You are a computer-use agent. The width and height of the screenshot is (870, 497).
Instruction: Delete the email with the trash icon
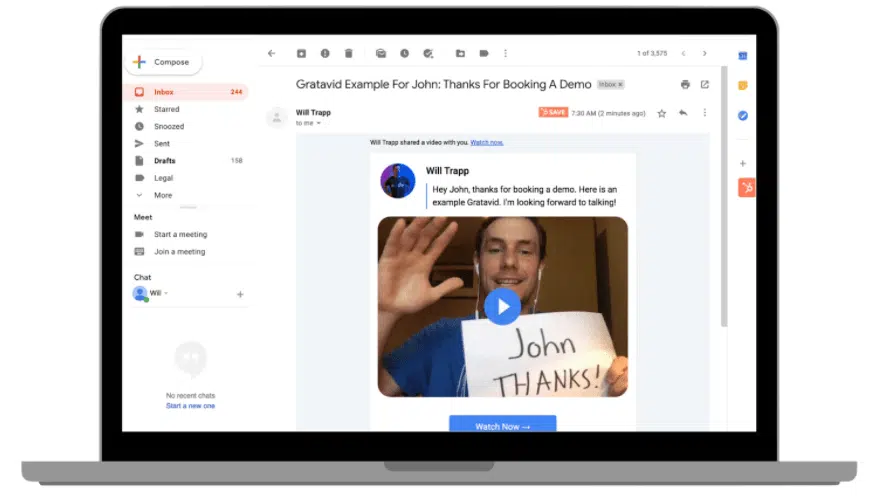(x=348, y=53)
